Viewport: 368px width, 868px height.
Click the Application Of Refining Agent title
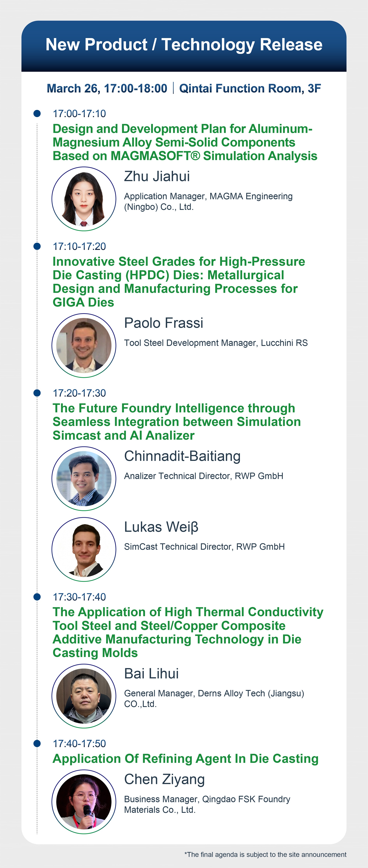tap(185, 758)
